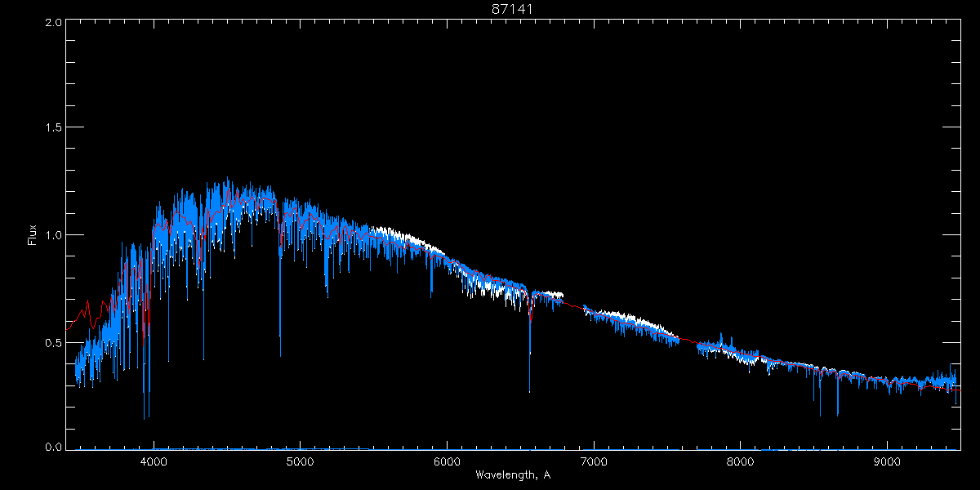The image size is (980, 490).
Task: Select the 9000 wavelength tick label
Action: (887, 461)
